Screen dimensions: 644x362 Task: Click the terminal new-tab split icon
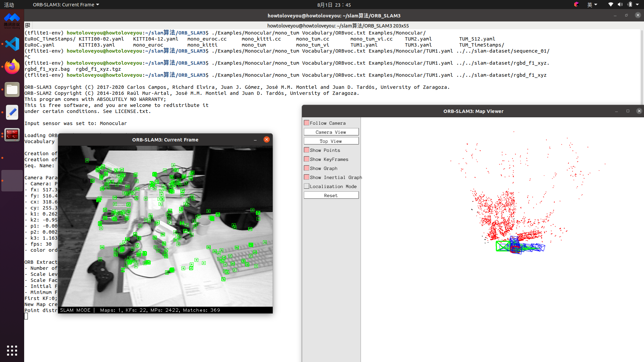pos(28,25)
